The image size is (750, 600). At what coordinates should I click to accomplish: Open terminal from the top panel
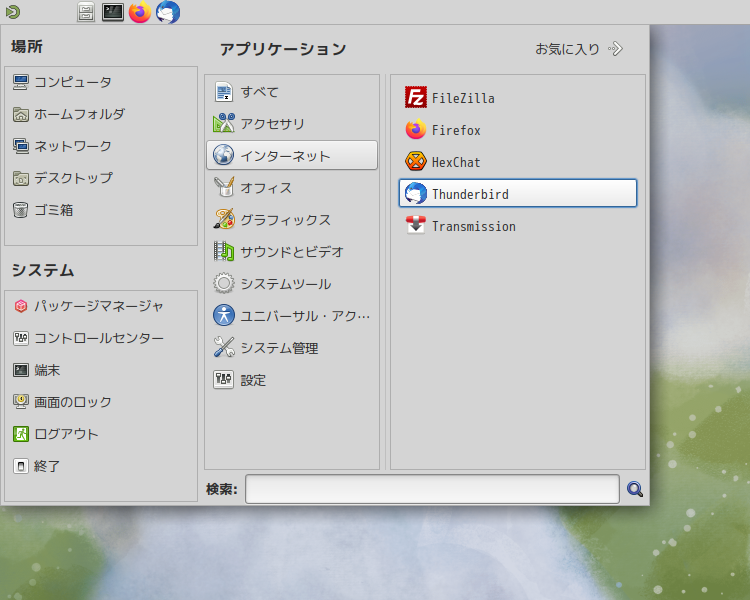(x=113, y=12)
